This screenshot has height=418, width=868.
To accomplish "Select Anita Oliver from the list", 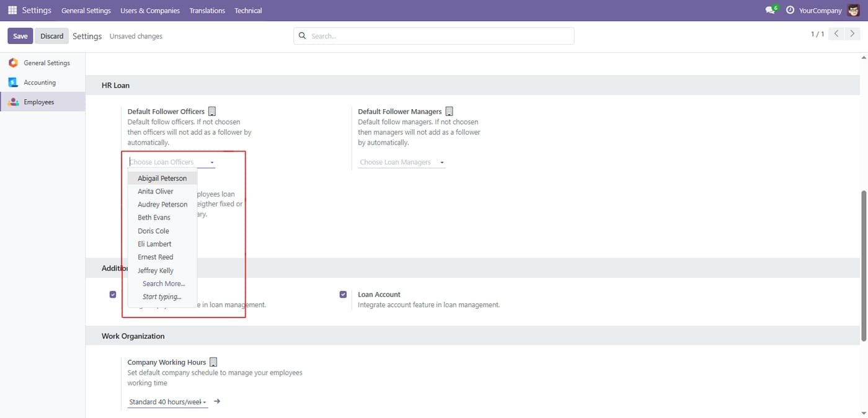I will click(x=162, y=191).
